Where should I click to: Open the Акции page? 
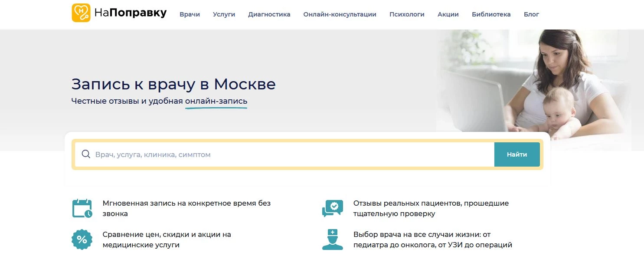(x=448, y=14)
